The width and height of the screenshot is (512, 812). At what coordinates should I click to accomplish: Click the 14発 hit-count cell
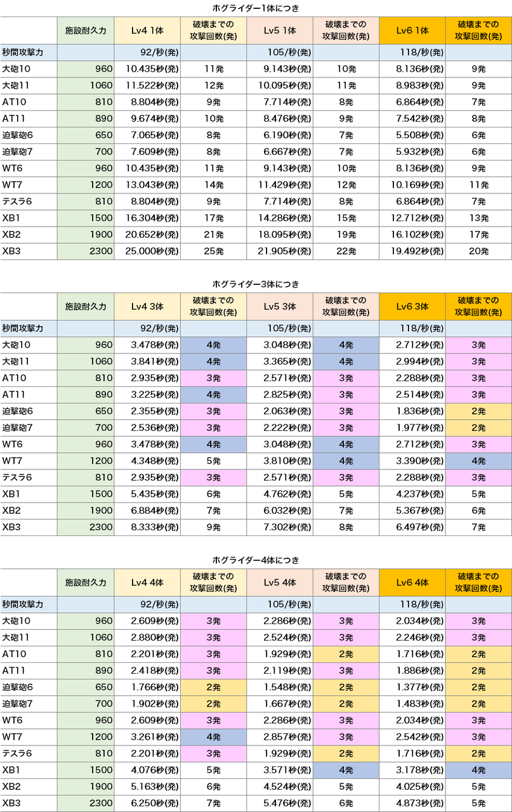214,185
